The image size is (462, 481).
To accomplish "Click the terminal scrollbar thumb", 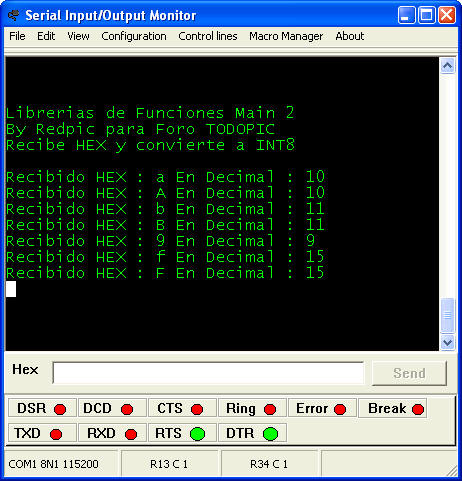I will (447, 315).
